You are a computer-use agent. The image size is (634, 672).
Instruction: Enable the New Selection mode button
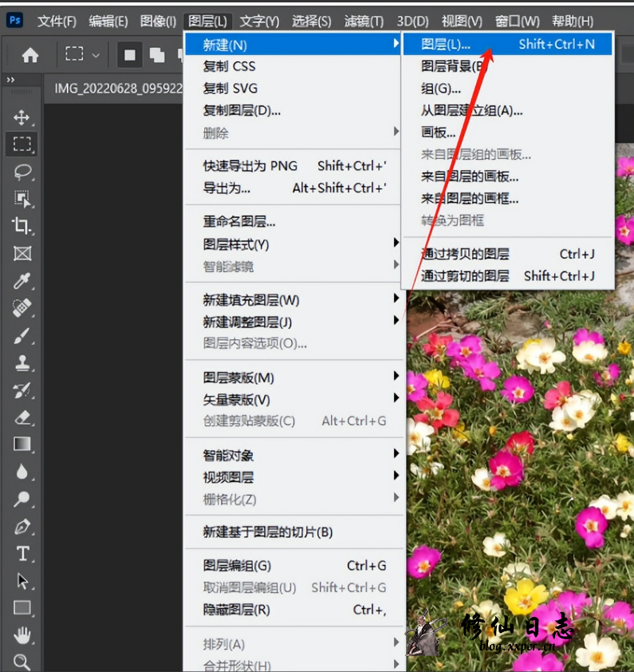(x=129, y=55)
